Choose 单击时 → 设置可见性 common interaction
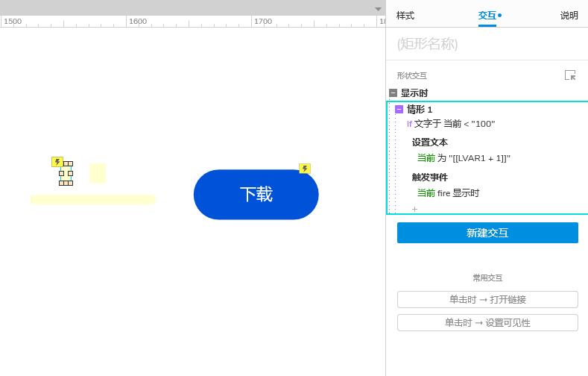The height and width of the screenshot is (376, 588). tap(487, 323)
